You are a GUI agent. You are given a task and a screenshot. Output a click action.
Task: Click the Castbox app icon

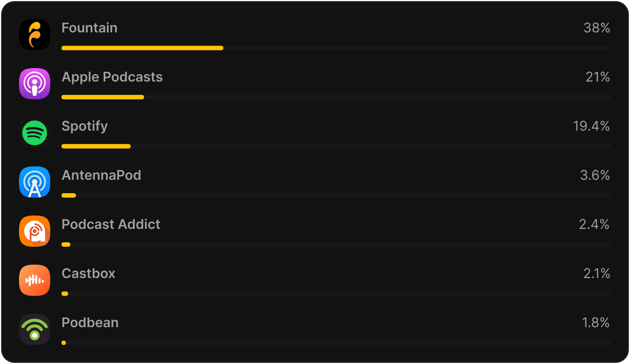point(35,280)
